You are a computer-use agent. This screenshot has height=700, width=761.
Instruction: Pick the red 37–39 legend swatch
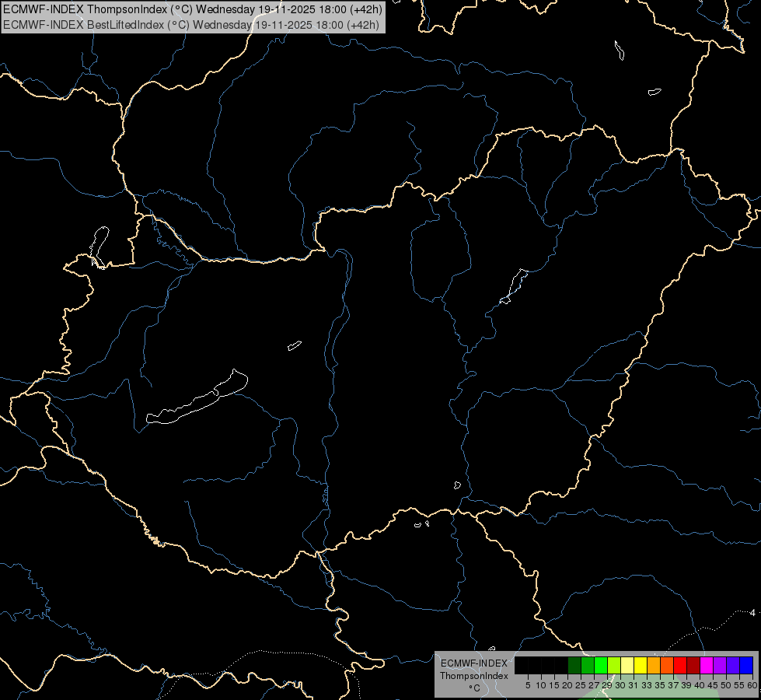[680, 665]
